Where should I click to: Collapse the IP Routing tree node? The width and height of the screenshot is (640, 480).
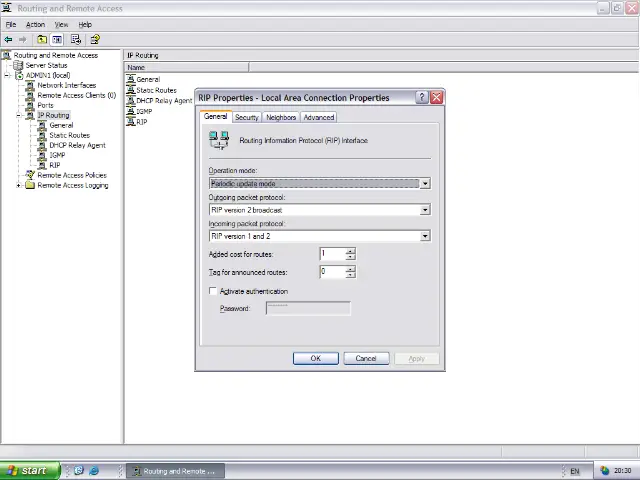pos(19,116)
